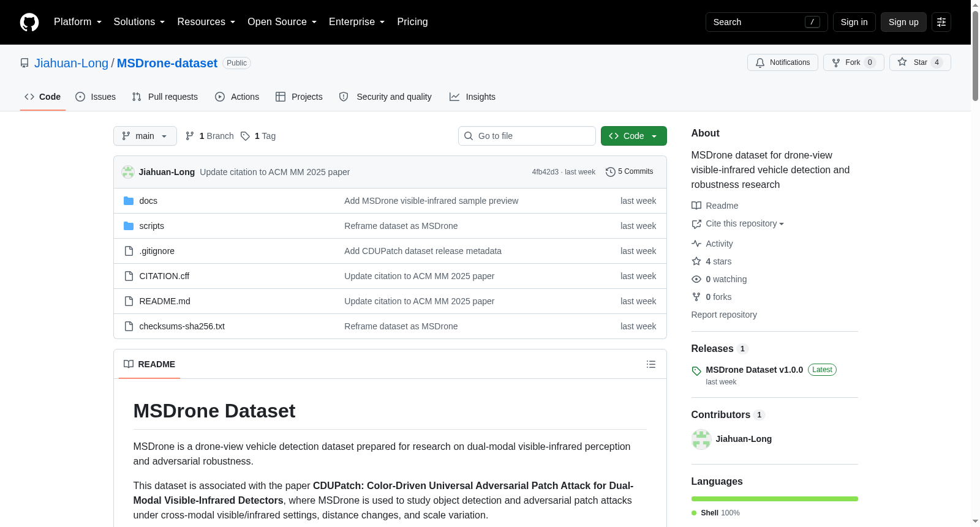Click the branch icon next to 1 Branch

(x=190, y=136)
